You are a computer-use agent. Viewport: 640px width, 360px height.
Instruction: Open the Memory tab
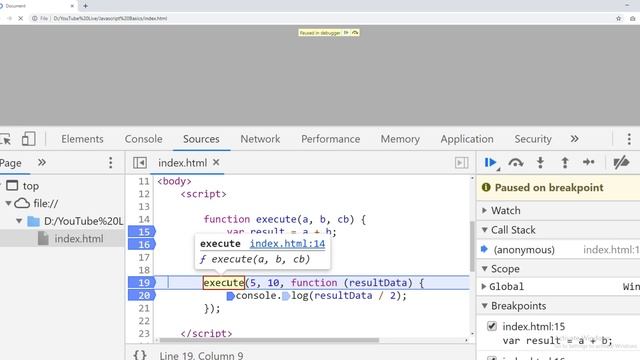pyautogui.click(x=400, y=139)
